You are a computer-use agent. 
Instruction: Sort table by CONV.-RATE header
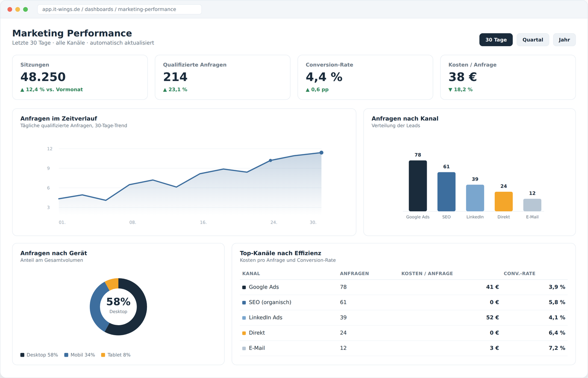click(520, 274)
